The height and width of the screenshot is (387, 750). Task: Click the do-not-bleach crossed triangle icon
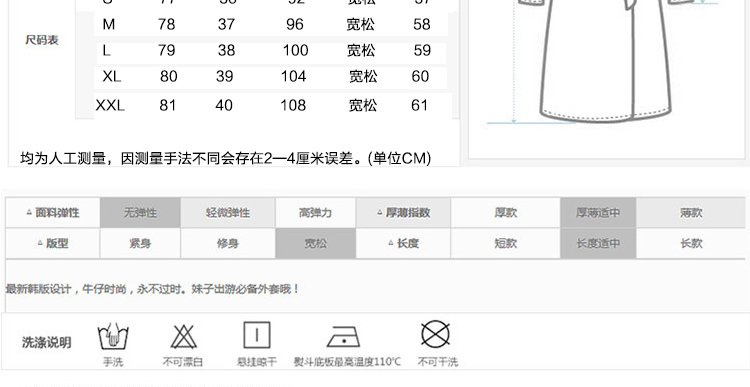coord(183,336)
